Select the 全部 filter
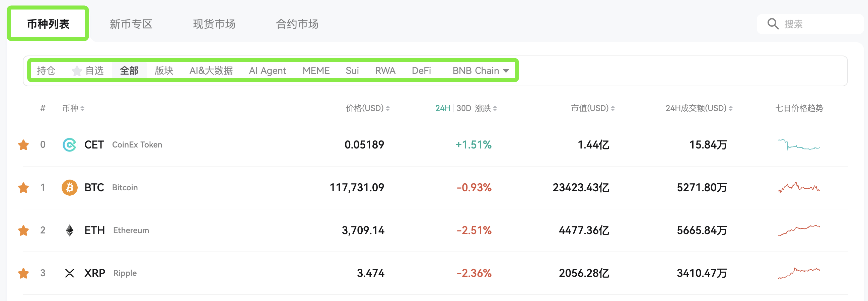The image size is (868, 301). [129, 71]
